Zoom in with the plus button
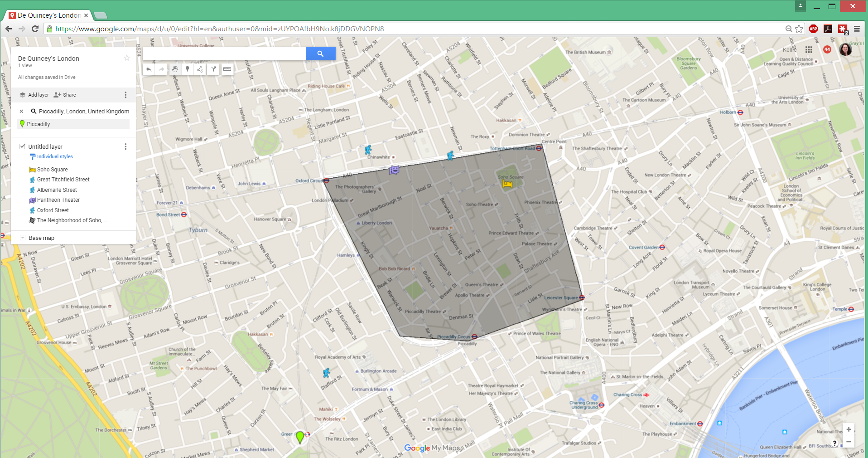The image size is (868, 458). pos(848,429)
